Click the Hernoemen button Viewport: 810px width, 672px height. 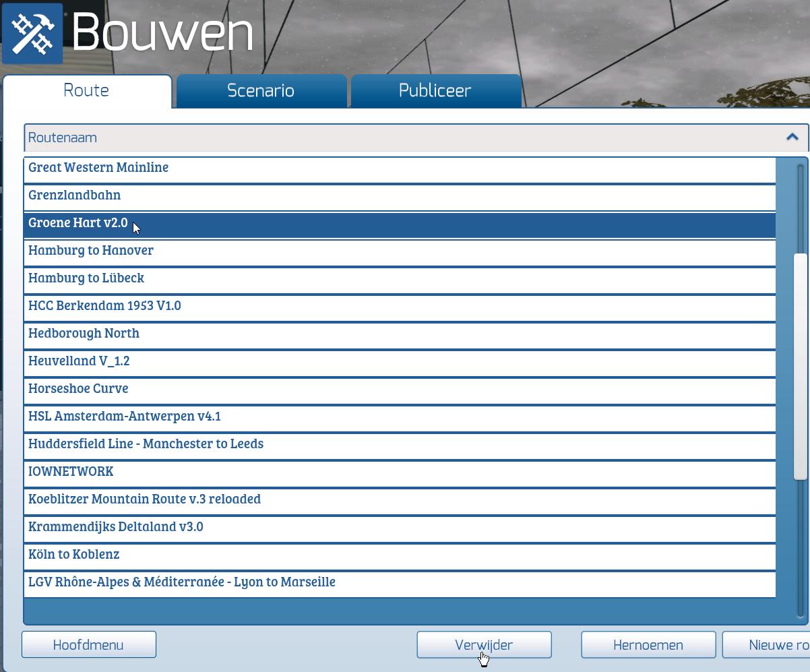pyautogui.click(x=648, y=645)
